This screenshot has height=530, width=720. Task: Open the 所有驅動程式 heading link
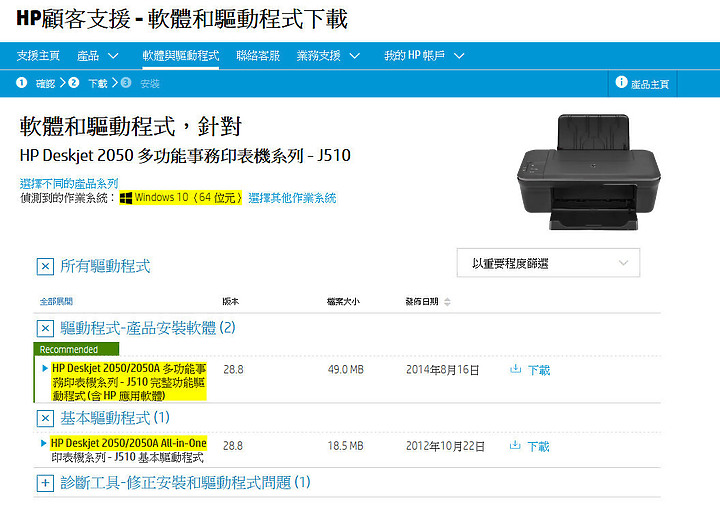point(105,266)
